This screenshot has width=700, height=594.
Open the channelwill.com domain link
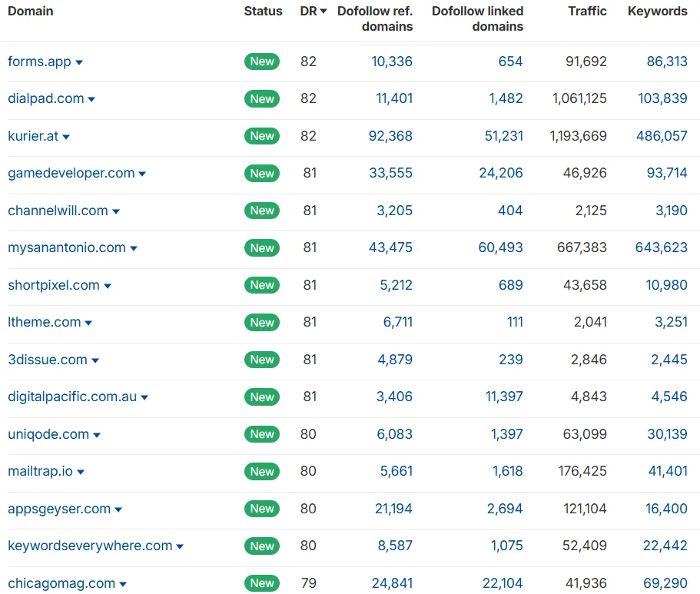58,211
